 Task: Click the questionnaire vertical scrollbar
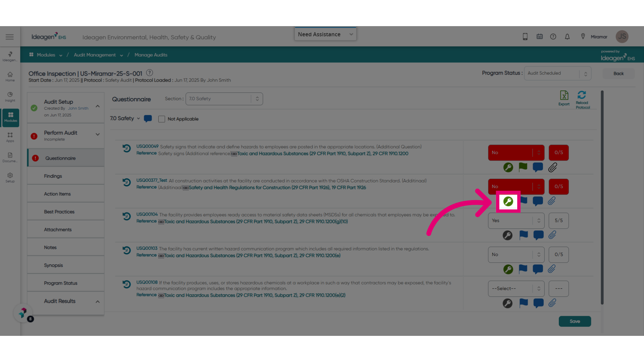[x=602, y=198]
